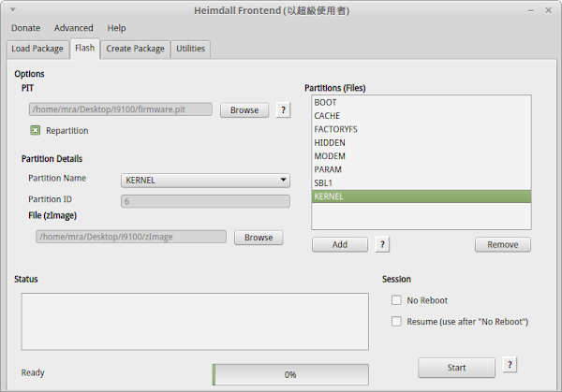Screen dimensions: 562x392
Task: Click the help question mark beside Add
Action: pyautogui.click(x=382, y=244)
